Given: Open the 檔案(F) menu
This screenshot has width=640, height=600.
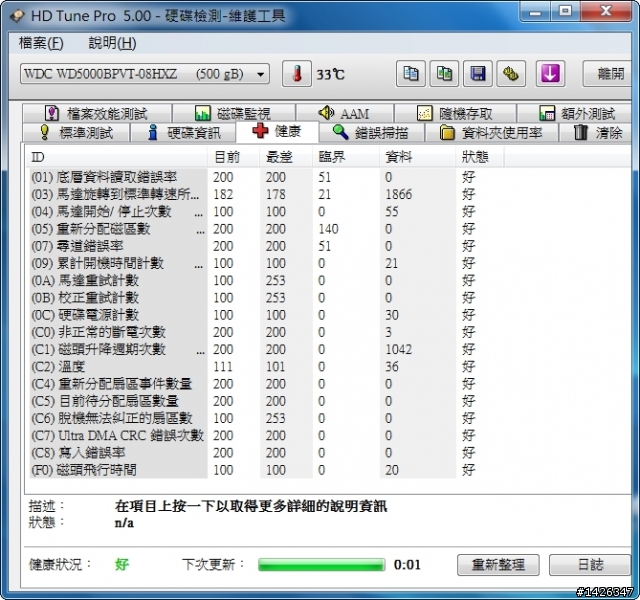Looking at the screenshot, I should [x=41, y=43].
